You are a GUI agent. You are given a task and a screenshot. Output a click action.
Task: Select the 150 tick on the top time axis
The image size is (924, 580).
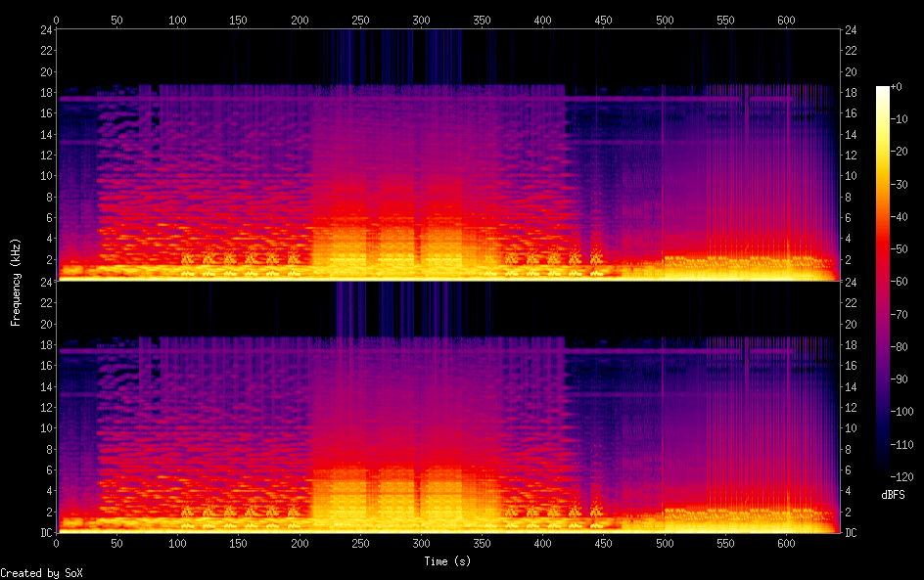pyautogui.click(x=239, y=20)
